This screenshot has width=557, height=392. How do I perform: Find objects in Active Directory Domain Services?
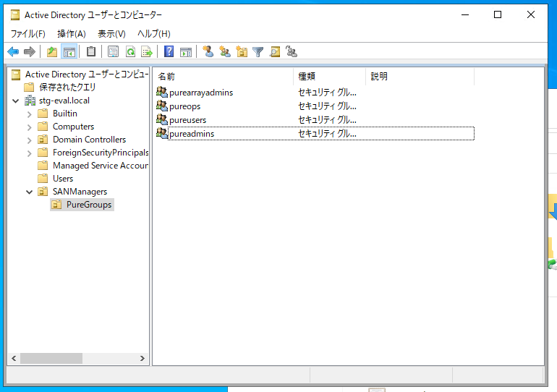275,52
